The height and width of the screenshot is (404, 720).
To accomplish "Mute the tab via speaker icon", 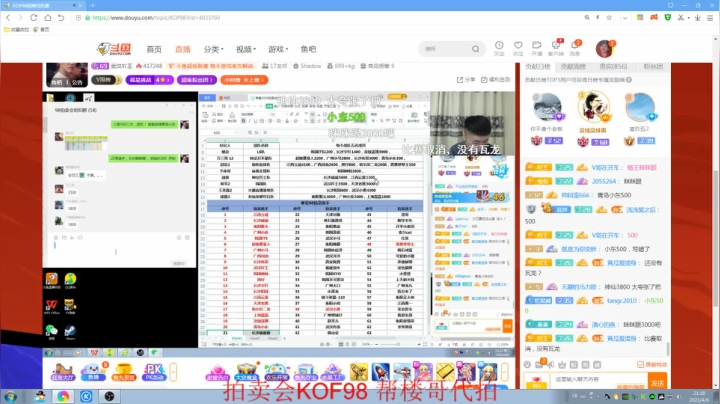I will pos(74,5).
